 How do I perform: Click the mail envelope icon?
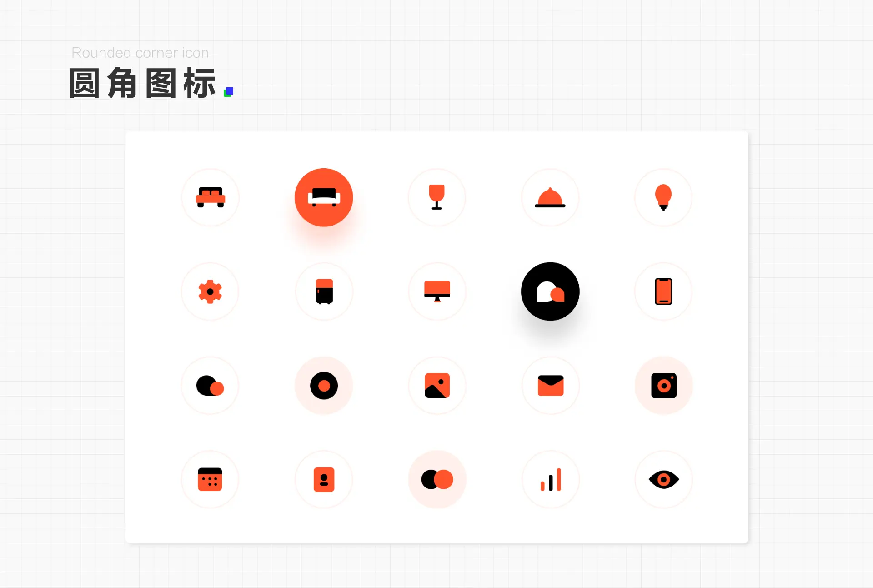click(x=550, y=386)
